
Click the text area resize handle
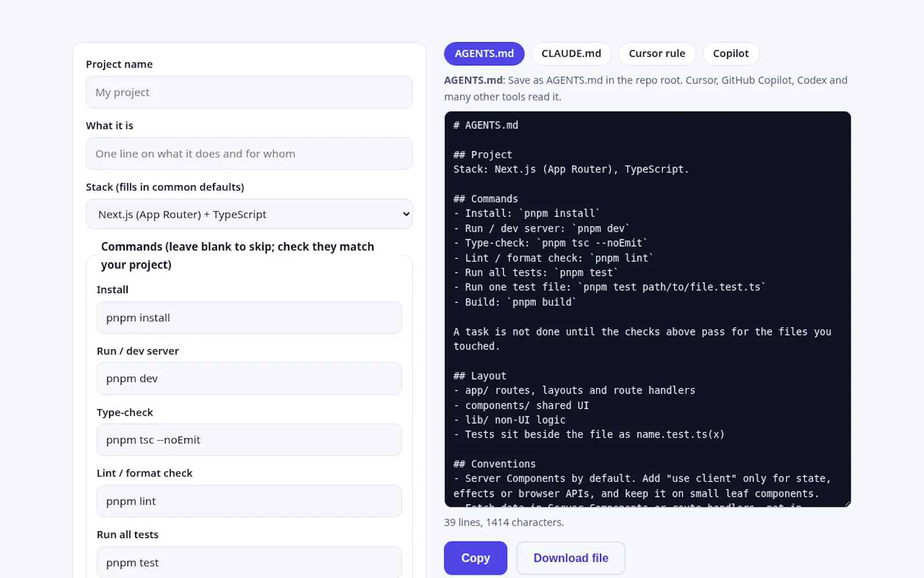coord(847,503)
